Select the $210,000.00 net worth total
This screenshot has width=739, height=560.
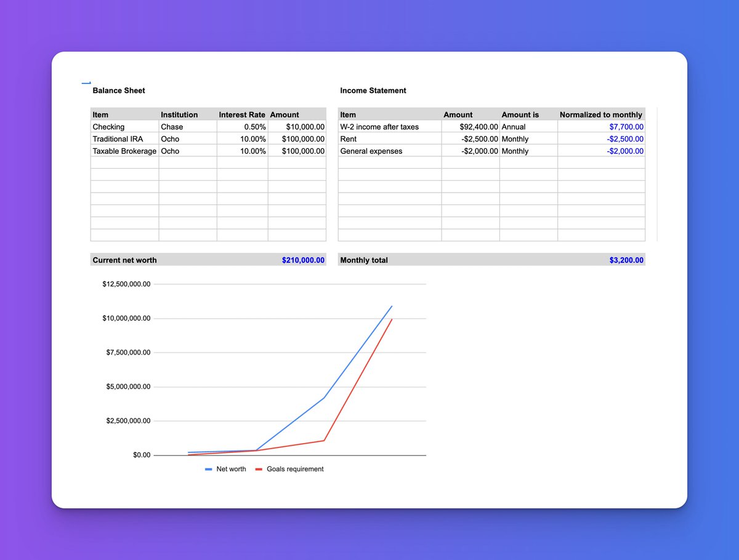coord(303,260)
